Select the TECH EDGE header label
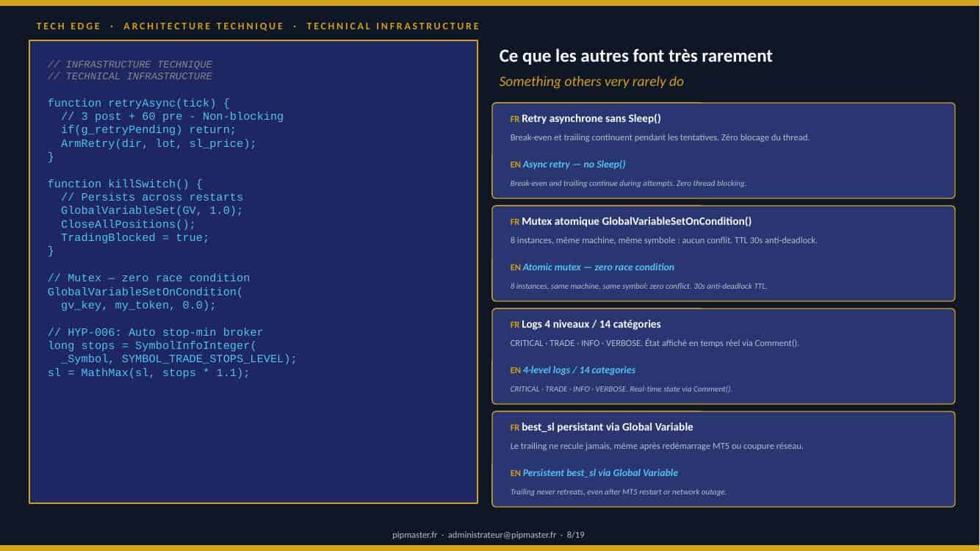The width and height of the screenshot is (980, 551). (68, 26)
